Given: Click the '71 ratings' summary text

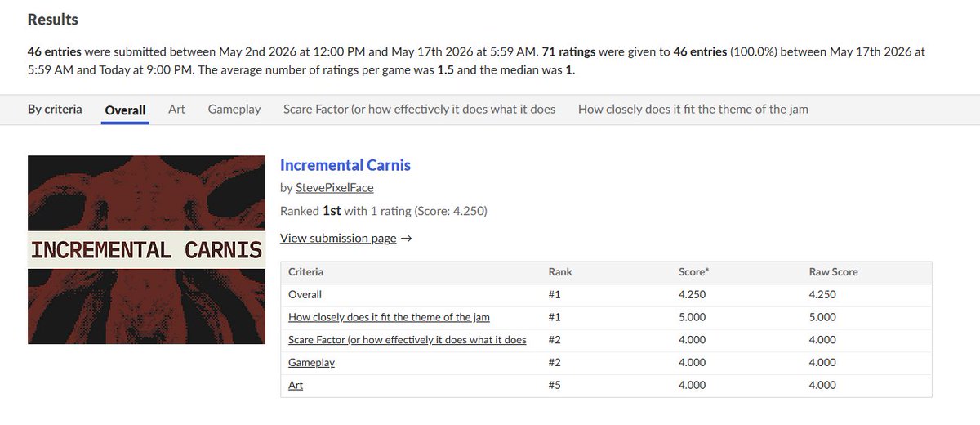Looking at the screenshot, I should [x=567, y=51].
